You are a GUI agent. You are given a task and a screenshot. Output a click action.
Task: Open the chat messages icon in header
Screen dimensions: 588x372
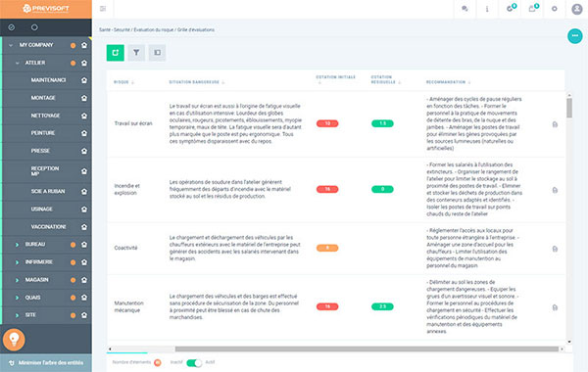coord(465,9)
